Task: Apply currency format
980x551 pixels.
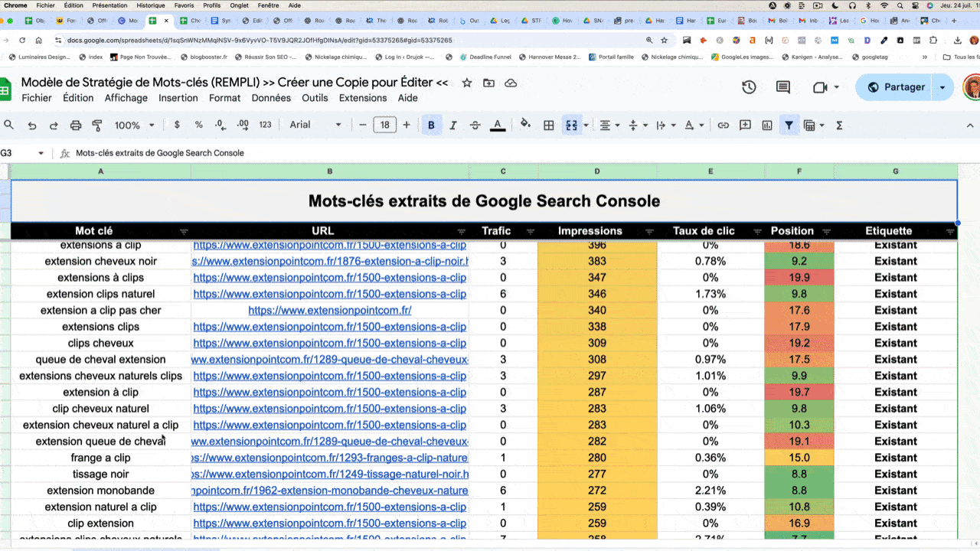Action: [177, 125]
